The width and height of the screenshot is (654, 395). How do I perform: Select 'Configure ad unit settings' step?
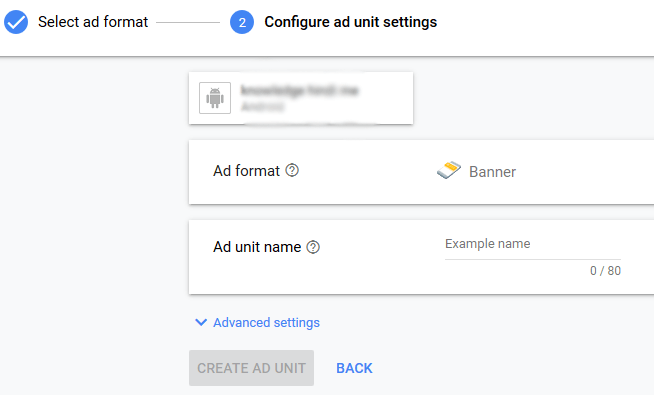tap(351, 22)
